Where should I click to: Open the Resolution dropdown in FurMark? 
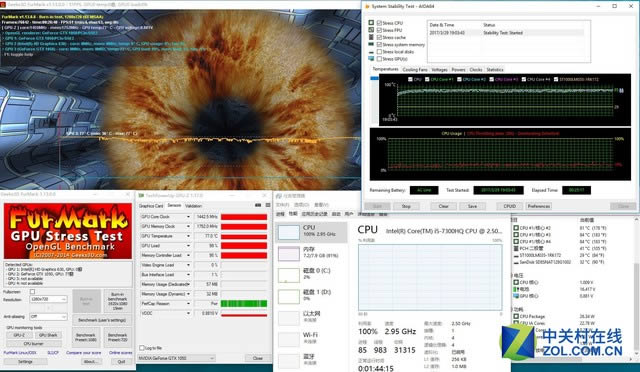coord(48,299)
